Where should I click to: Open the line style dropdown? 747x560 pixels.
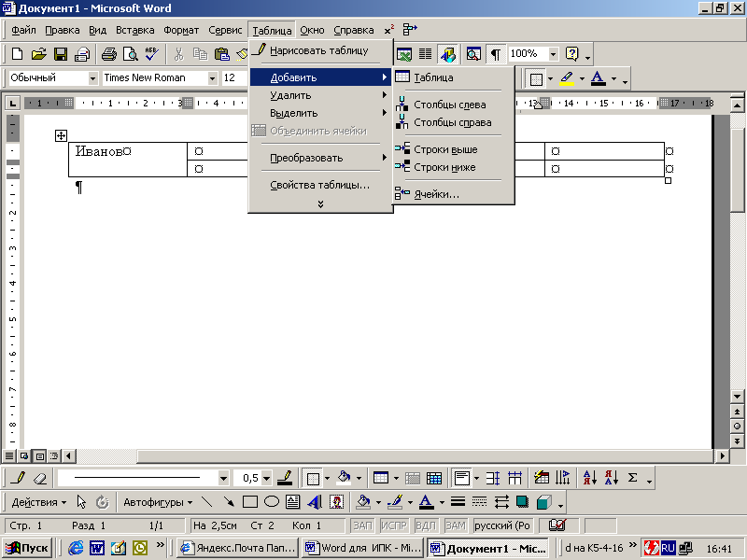223,478
